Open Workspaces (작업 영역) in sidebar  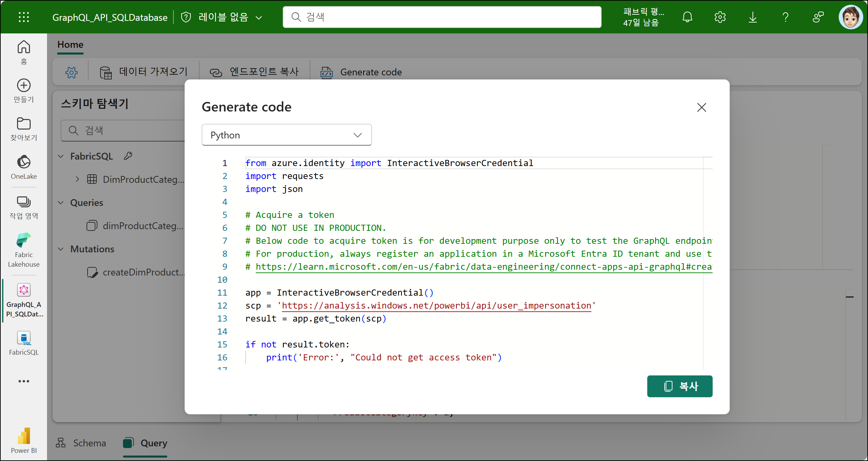24,207
